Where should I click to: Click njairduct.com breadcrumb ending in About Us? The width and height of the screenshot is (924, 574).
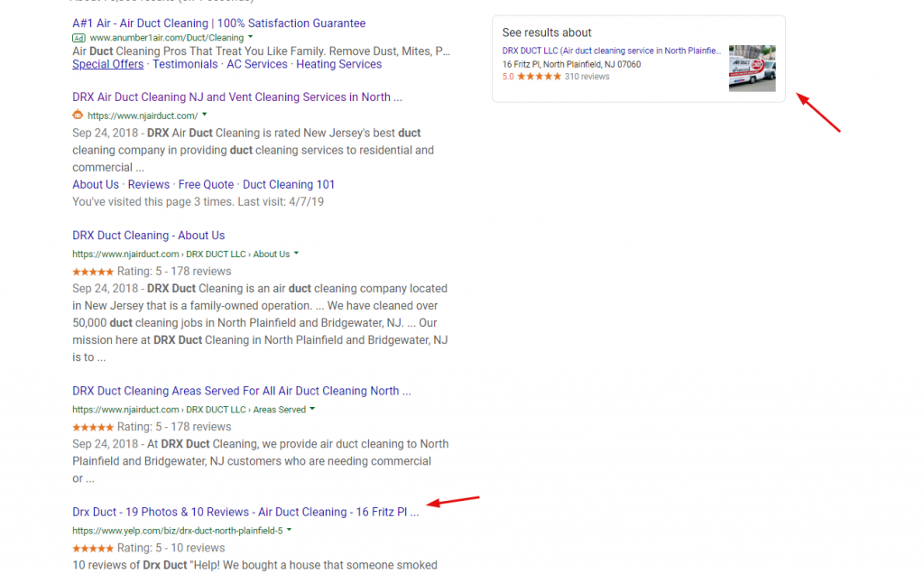pos(180,254)
